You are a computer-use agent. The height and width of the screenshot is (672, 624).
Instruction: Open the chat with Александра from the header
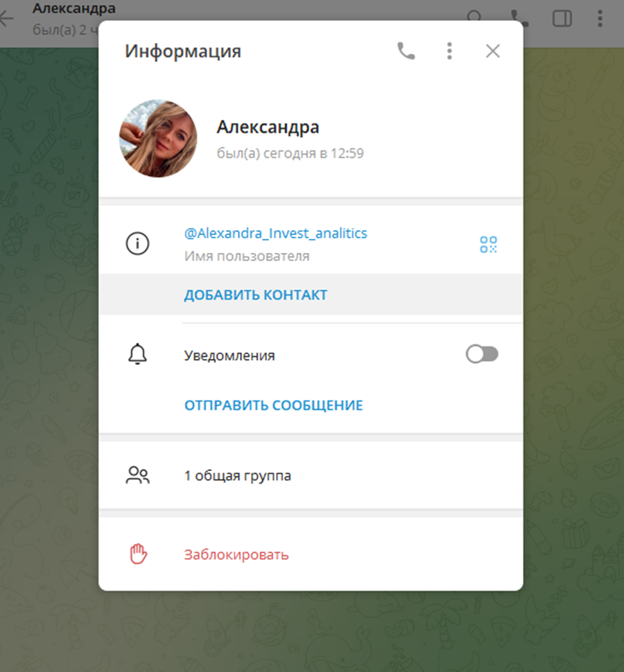click(73, 8)
